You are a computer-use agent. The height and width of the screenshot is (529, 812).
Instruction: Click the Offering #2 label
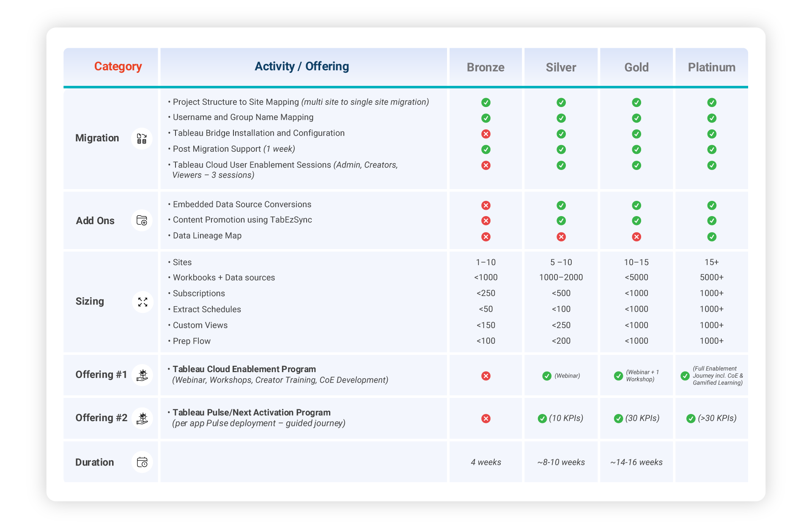[101, 418]
